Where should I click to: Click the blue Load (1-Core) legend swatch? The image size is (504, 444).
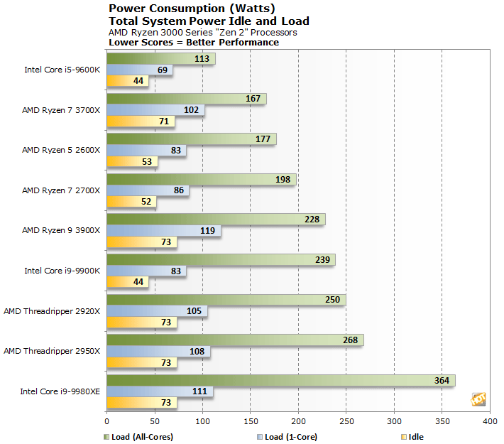[260, 437]
